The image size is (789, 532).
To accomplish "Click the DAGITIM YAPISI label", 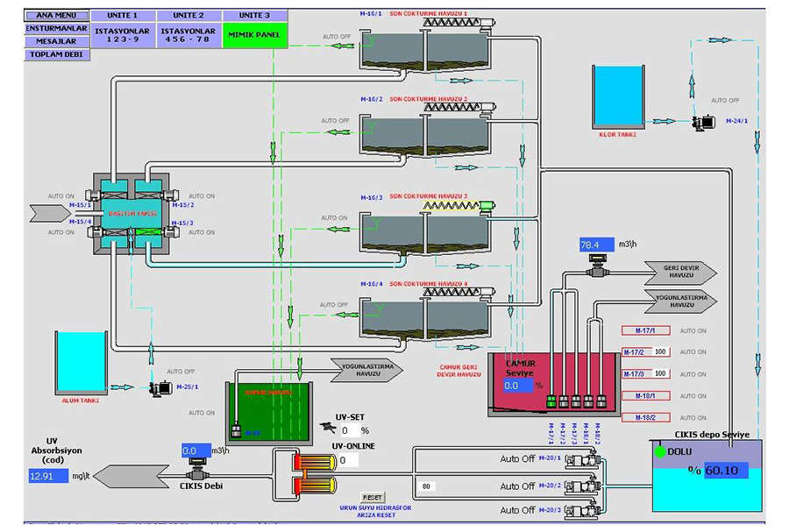I will pos(131,214).
